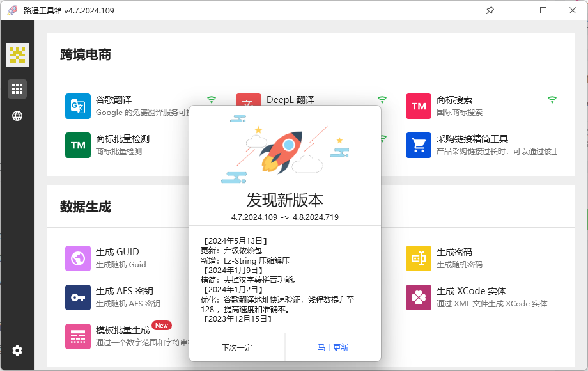The height and width of the screenshot is (371, 588).
Task: Click the 下次一定 button to dismiss update
Action: 237,347
